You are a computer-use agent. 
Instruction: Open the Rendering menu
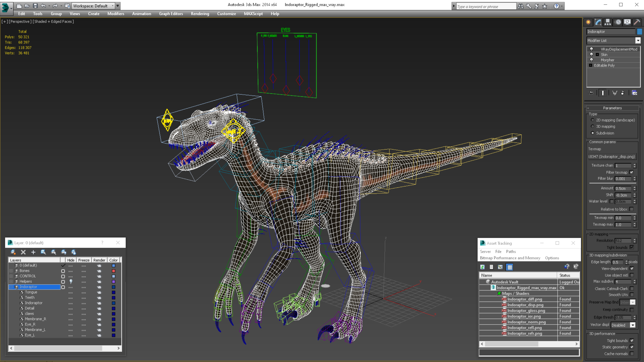200,14
